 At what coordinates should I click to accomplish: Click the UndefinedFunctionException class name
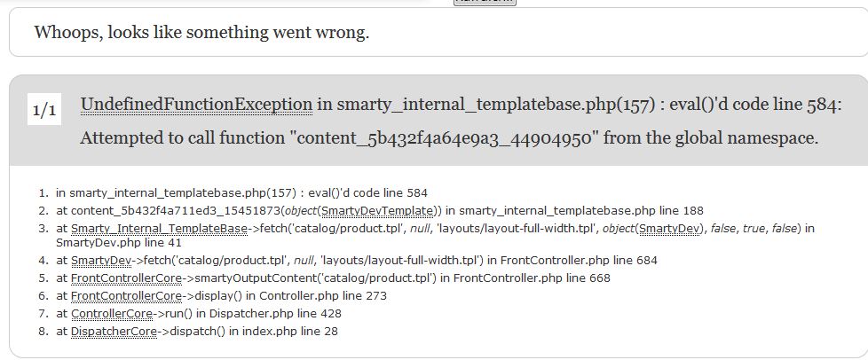pyautogui.click(x=196, y=104)
